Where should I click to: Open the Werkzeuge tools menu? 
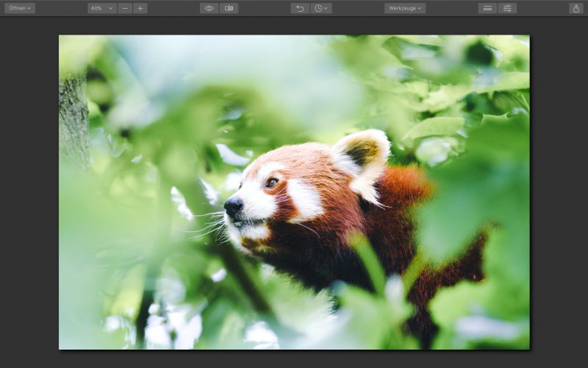(405, 8)
